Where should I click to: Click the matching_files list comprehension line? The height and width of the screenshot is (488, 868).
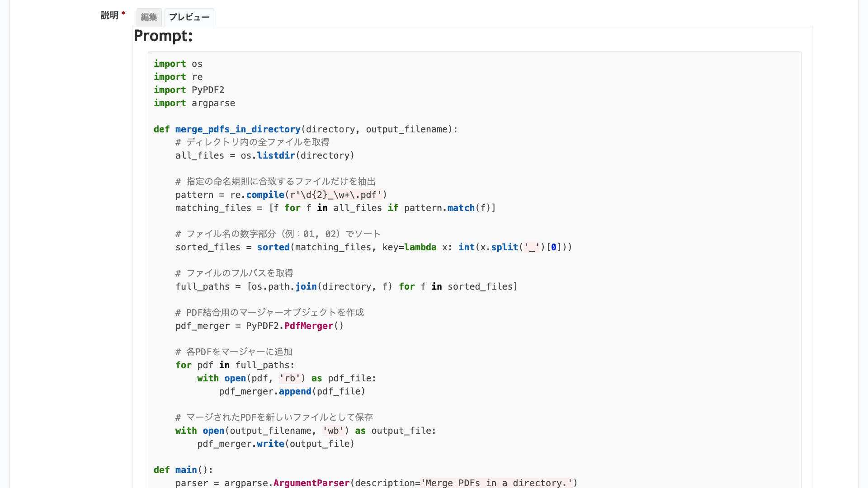[x=335, y=208]
